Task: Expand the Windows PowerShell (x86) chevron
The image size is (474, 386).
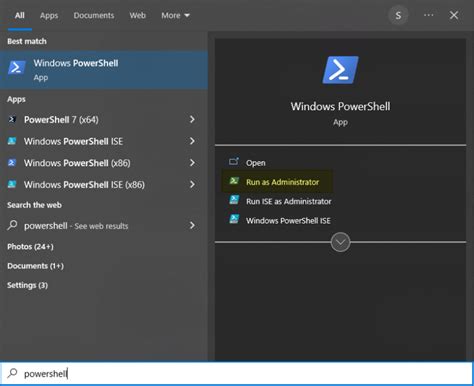Action: [x=192, y=163]
